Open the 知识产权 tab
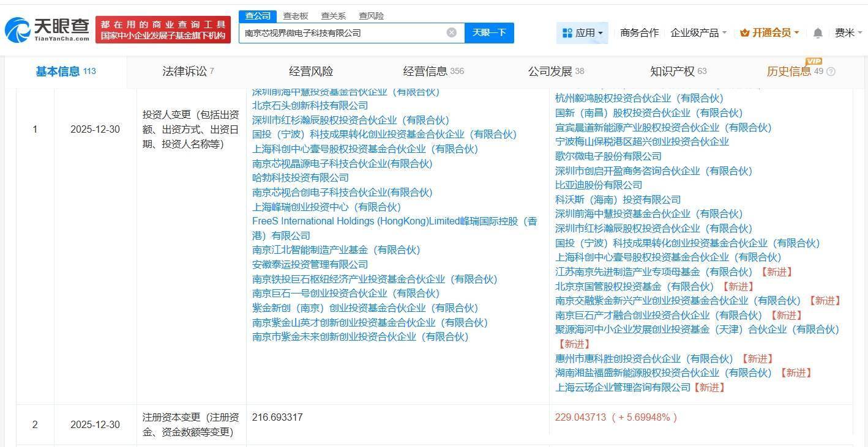This screenshot has height=447, width=868. tap(678, 72)
